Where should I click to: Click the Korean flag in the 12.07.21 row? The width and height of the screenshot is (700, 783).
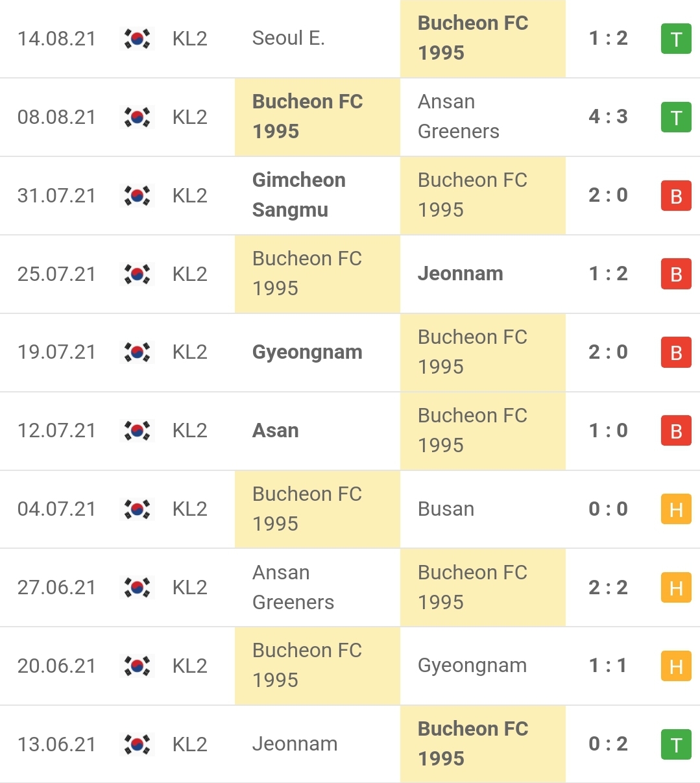[x=137, y=431]
